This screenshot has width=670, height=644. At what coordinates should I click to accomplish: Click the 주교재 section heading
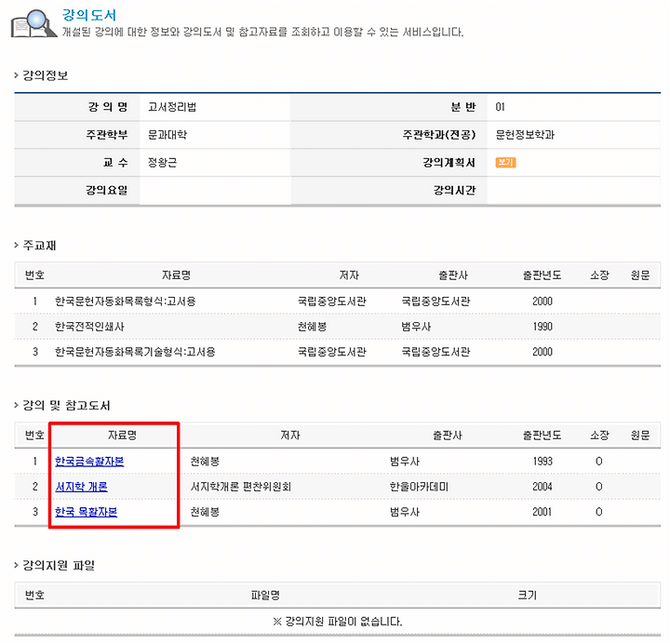pos(39,246)
